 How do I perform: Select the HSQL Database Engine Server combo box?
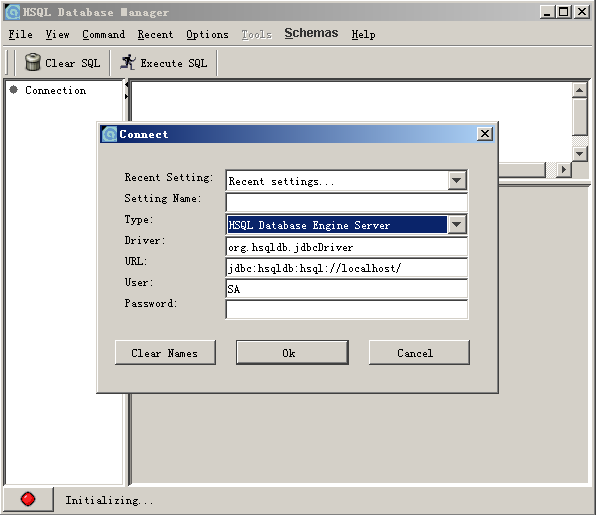click(x=346, y=225)
